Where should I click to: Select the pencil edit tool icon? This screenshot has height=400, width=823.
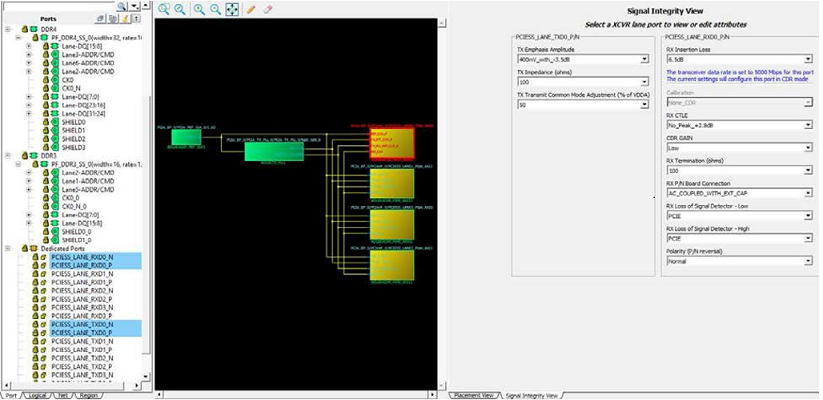(251, 9)
